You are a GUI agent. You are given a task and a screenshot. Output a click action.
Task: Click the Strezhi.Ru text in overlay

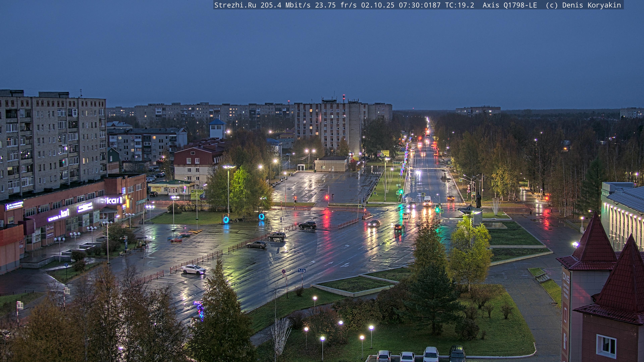pos(235,5)
